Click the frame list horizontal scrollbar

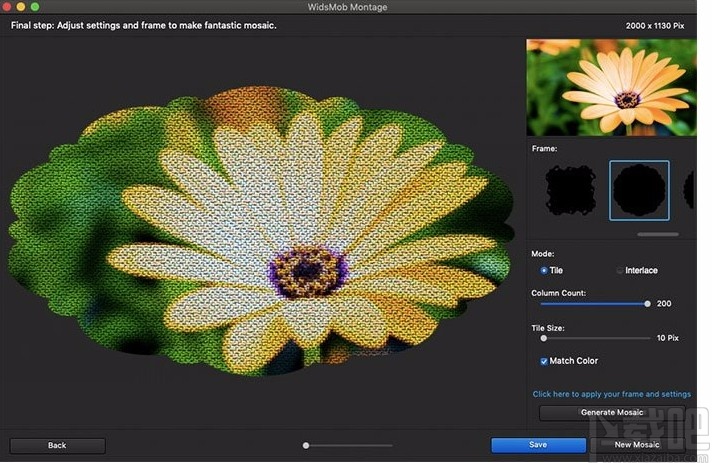coord(658,234)
